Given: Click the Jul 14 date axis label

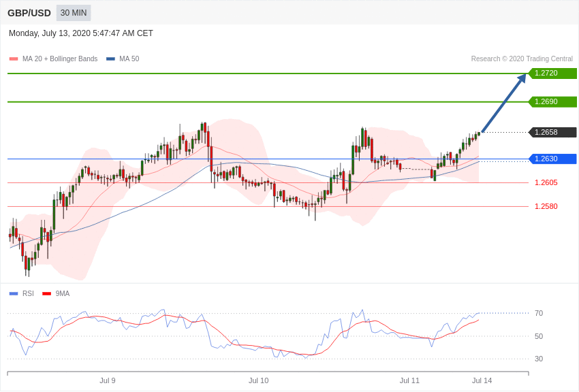Looking at the screenshot, I should point(482,380).
